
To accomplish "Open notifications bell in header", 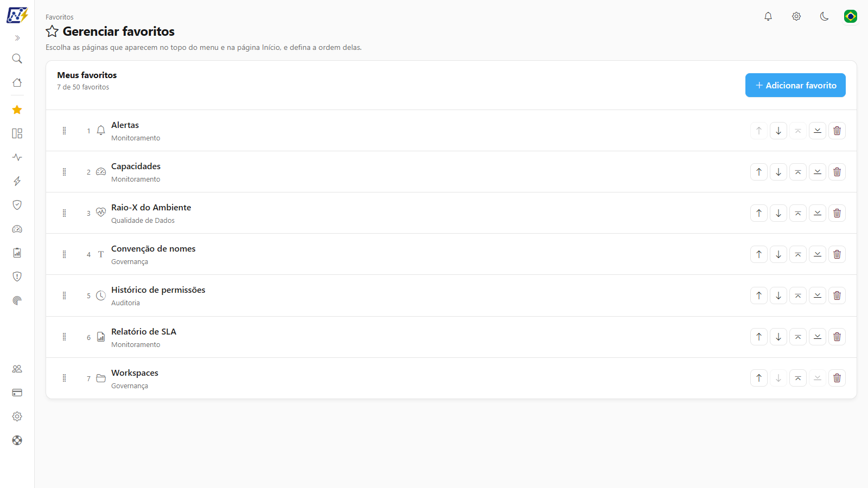I will pos(768,16).
